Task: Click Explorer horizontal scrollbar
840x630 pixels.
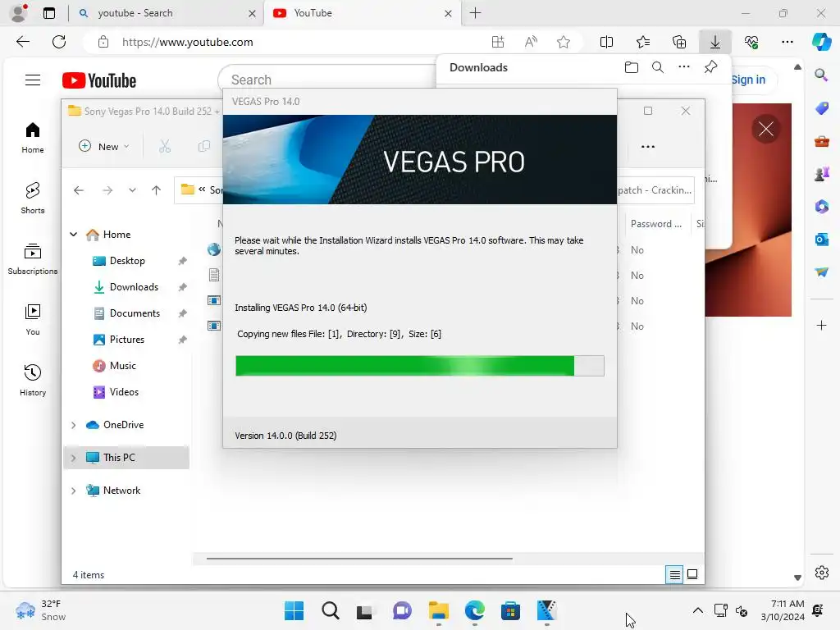Action: click(359, 558)
